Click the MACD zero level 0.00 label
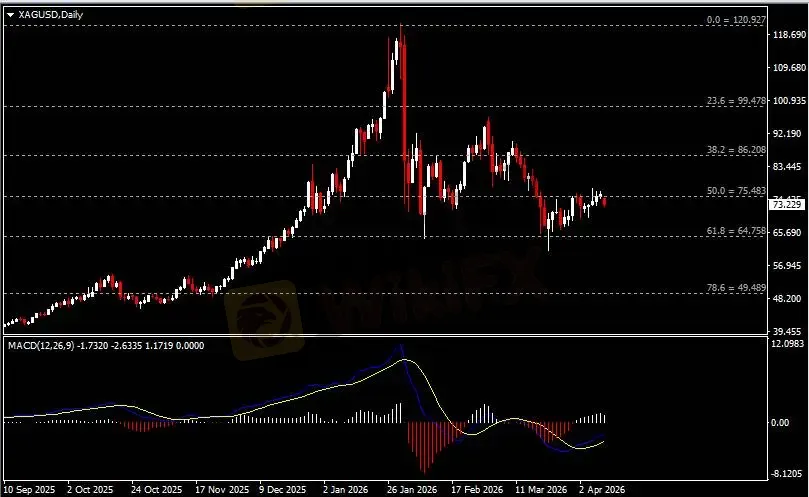Image resolution: width=809 pixels, height=497 pixels. (780, 423)
